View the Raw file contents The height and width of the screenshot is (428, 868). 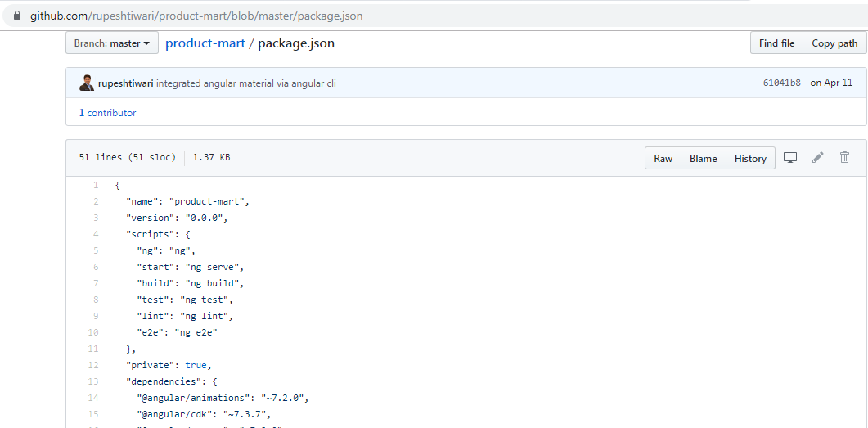(663, 159)
